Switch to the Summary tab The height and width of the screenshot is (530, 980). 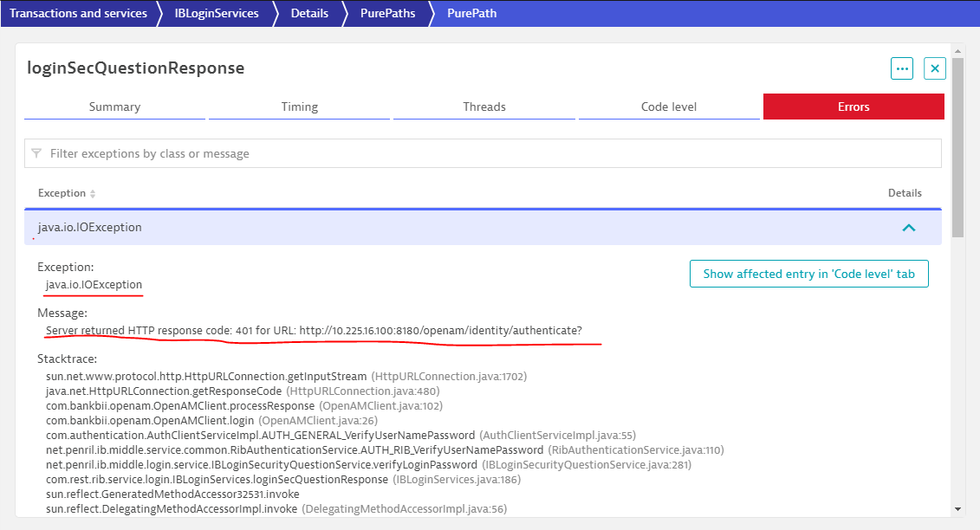coord(114,107)
